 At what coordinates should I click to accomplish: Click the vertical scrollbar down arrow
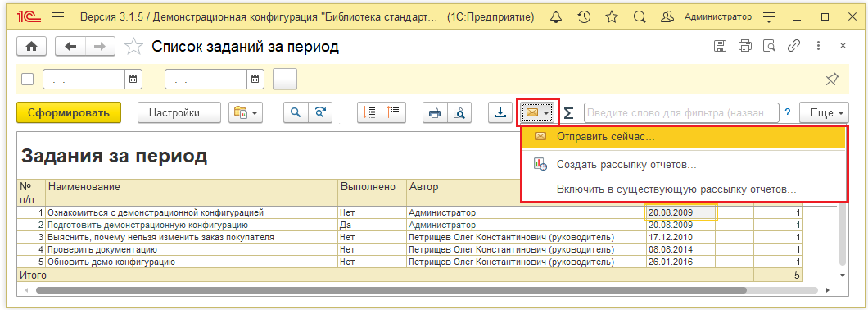(843, 275)
